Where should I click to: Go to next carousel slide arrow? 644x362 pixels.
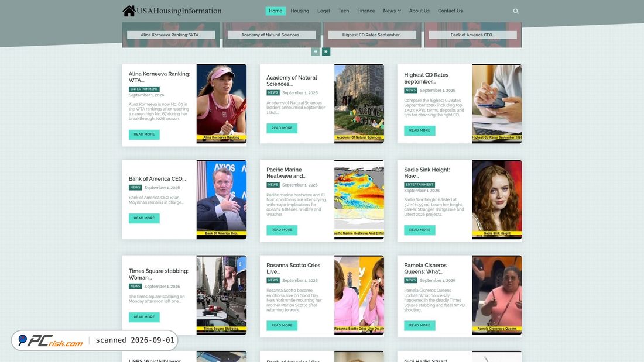326,51
